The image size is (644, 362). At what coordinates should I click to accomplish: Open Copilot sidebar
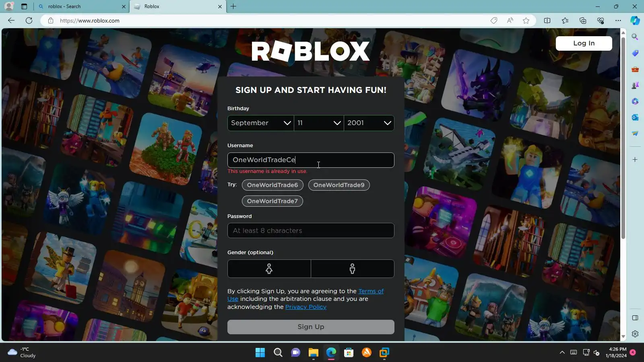[x=635, y=21]
